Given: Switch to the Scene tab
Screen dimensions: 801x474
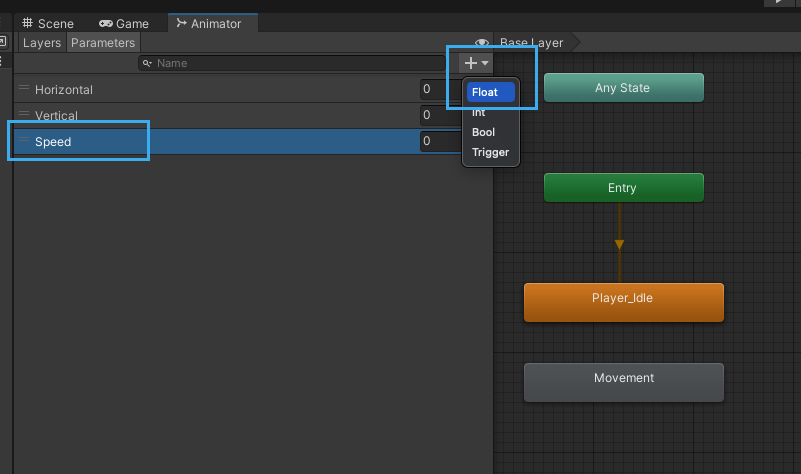Looking at the screenshot, I should 47,23.
